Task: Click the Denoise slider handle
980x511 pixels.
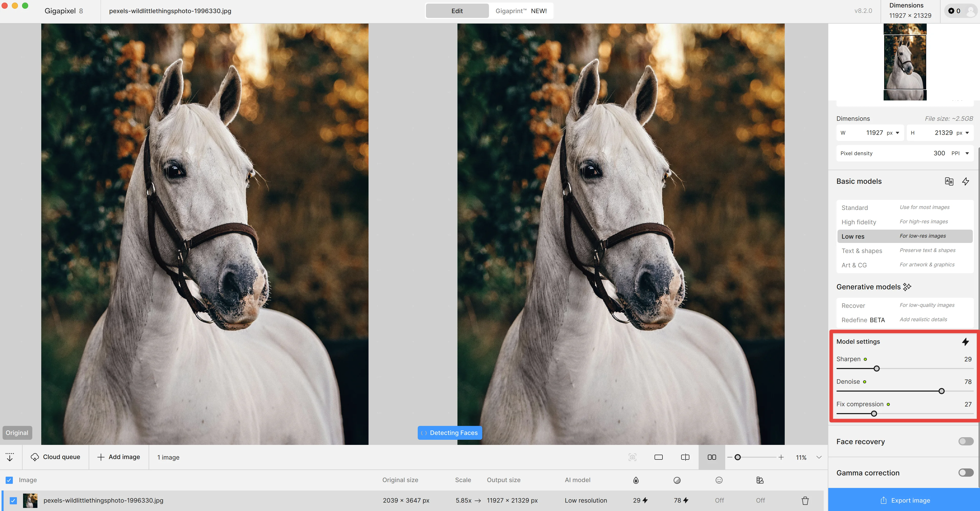Action: 942,391
